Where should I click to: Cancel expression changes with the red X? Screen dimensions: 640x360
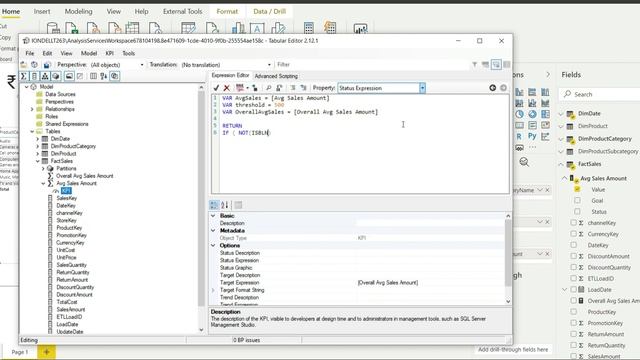pos(227,88)
